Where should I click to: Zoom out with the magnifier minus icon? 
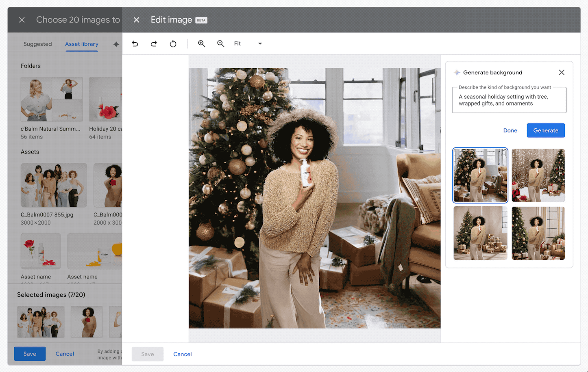[x=220, y=43]
